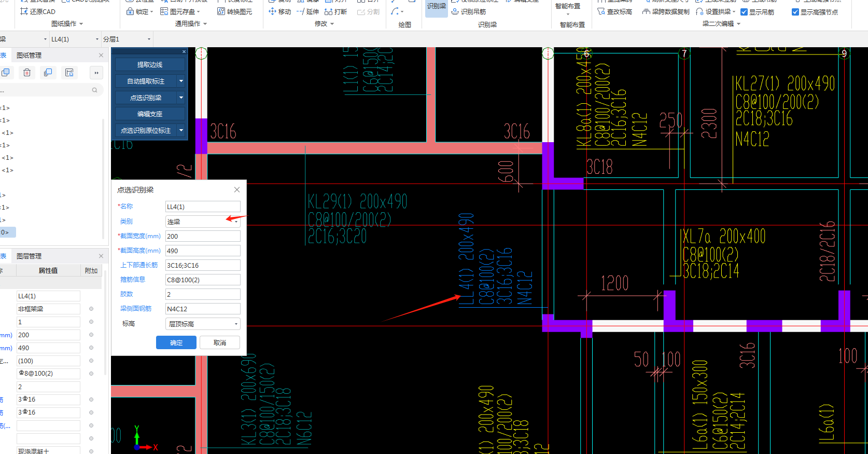
Task: Click the 还原CAD restore tool
Action: pos(37,11)
